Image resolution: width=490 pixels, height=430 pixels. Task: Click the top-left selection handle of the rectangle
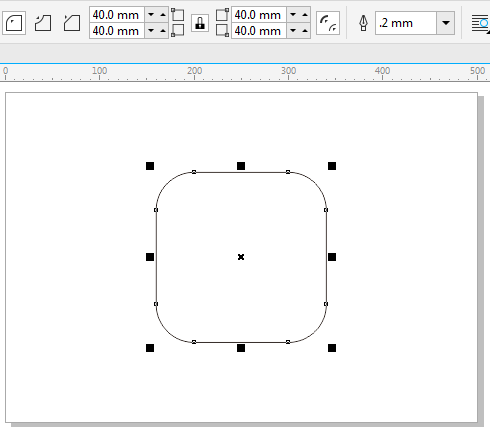click(x=150, y=166)
